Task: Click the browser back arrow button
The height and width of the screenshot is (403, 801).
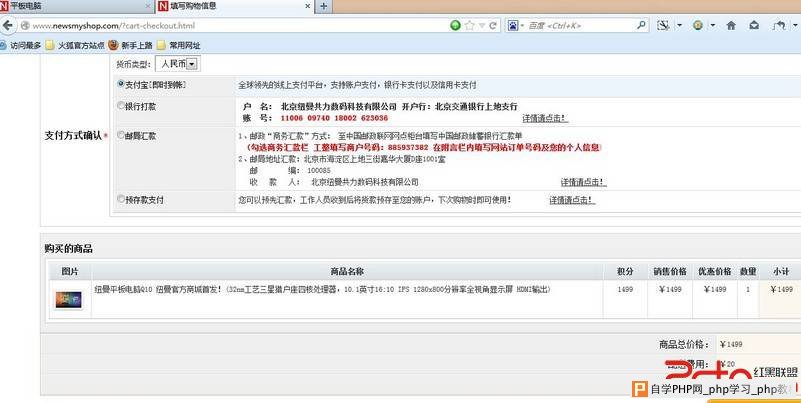Action: [x=7, y=25]
